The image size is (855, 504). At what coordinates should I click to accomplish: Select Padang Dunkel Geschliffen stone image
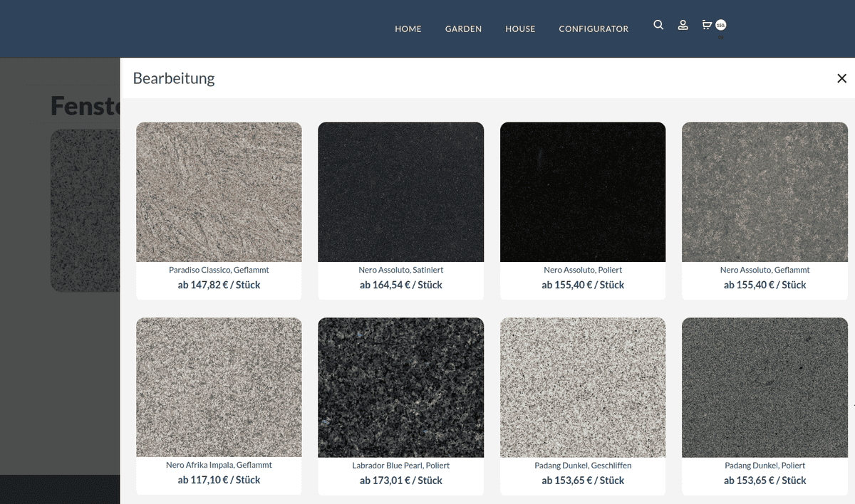[583, 387]
